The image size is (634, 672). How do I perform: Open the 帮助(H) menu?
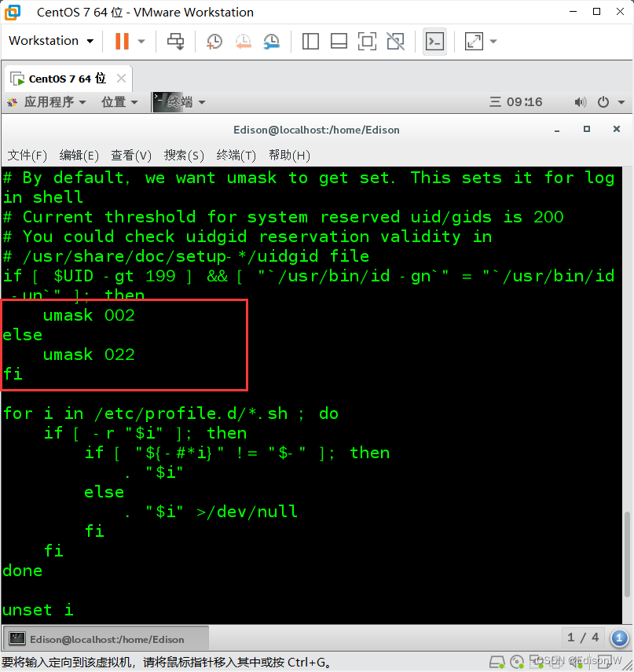click(x=289, y=155)
